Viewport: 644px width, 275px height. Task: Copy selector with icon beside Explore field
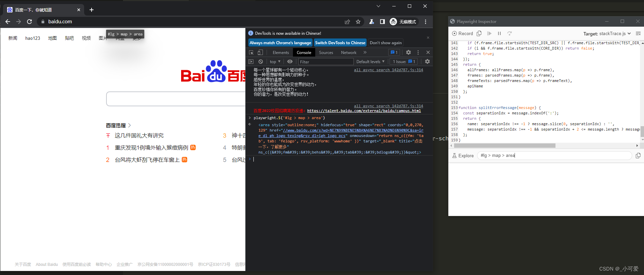(638, 156)
